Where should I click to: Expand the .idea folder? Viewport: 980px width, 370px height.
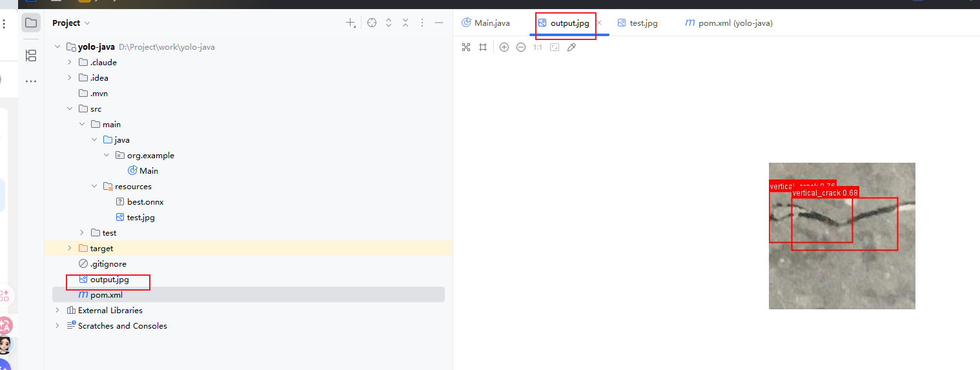70,78
